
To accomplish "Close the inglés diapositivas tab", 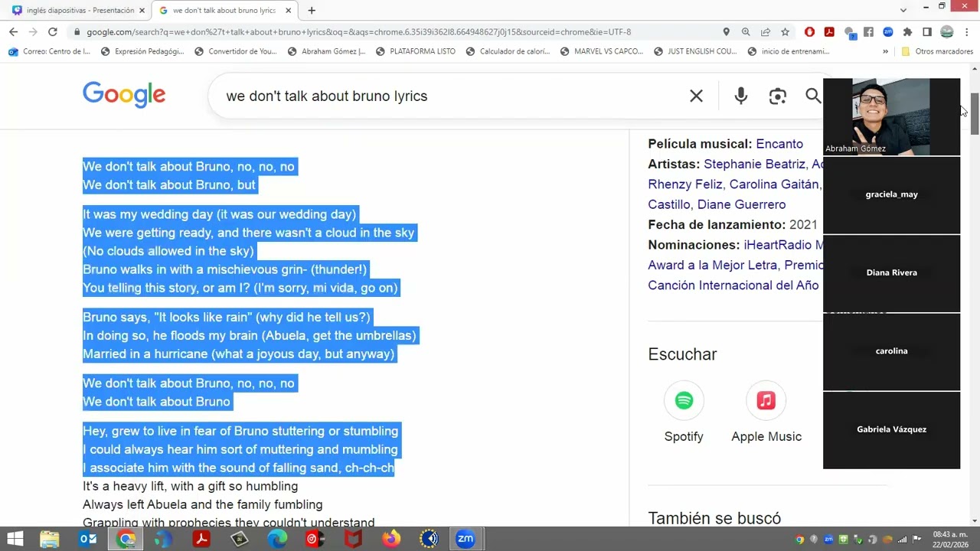I will click(x=142, y=11).
